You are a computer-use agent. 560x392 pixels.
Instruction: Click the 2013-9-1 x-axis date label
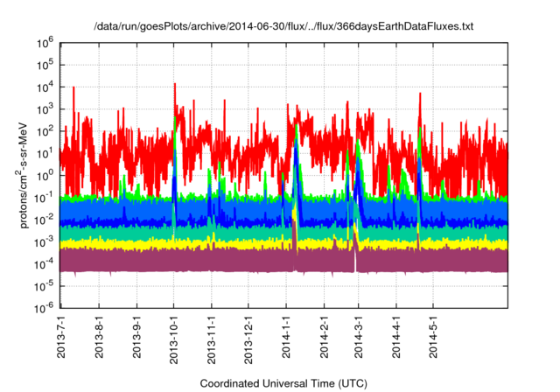click(136, 337)
